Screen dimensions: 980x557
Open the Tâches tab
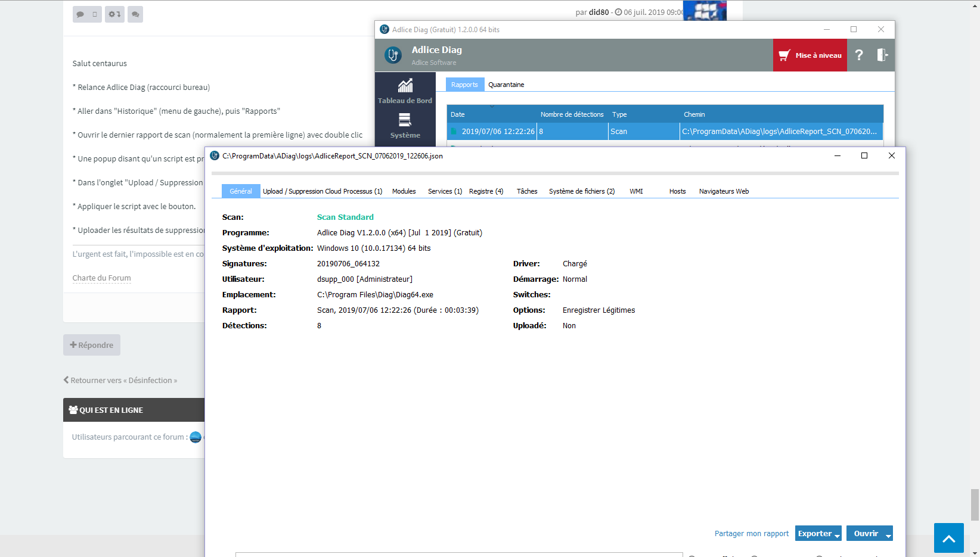pos(527,191)
